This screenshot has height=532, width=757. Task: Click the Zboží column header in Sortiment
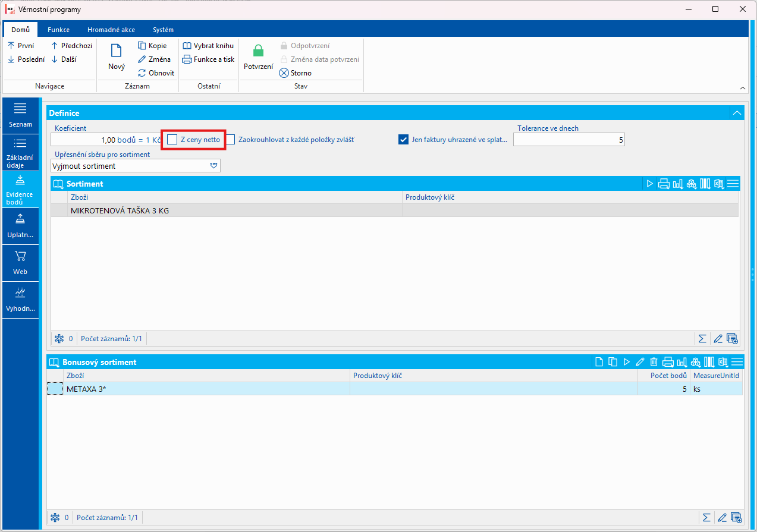tap(235, 197)
